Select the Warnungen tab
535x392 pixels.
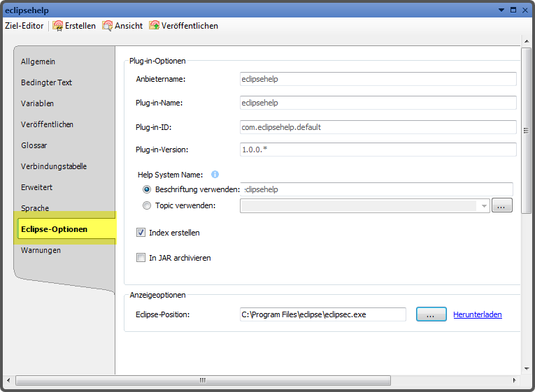[41, 250]
